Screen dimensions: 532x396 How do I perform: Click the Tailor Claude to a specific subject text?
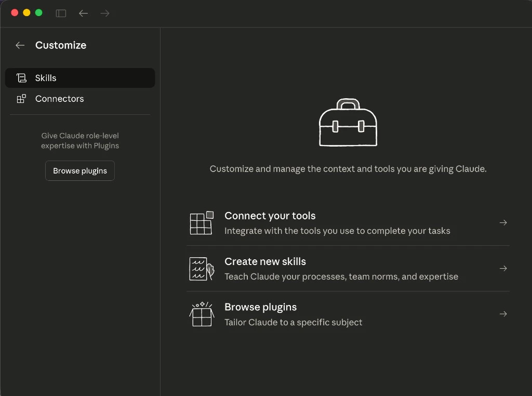292,322
